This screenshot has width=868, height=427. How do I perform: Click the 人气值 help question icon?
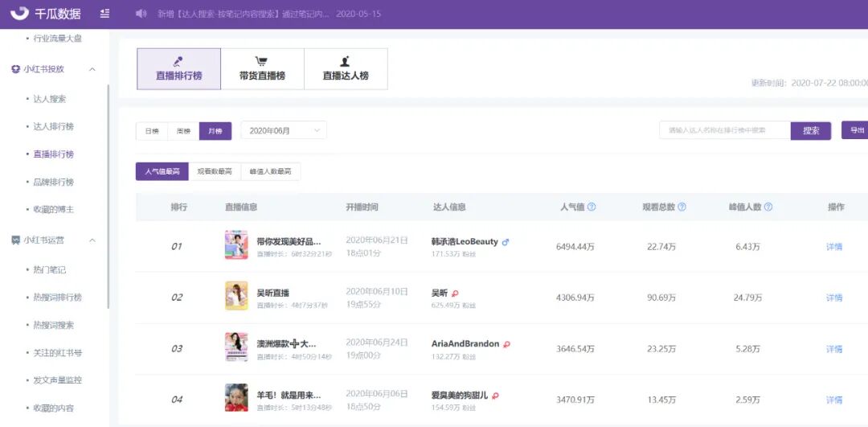click(x=592, y=207)
